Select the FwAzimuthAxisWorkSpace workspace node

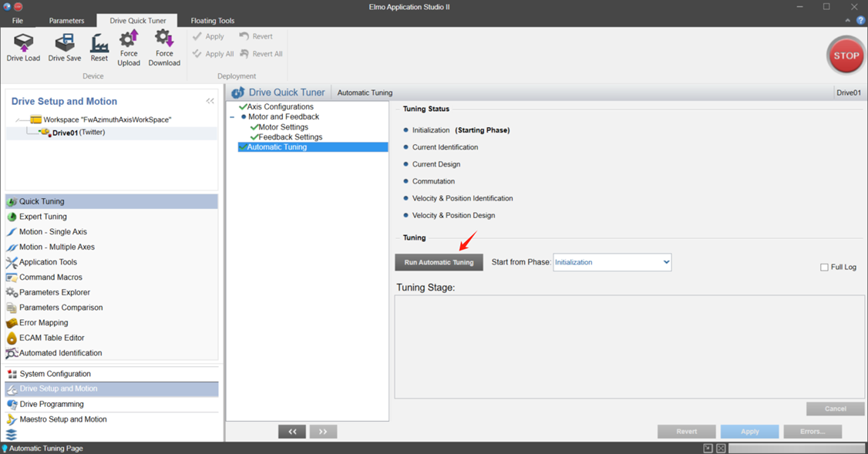[x=101, y=119]
